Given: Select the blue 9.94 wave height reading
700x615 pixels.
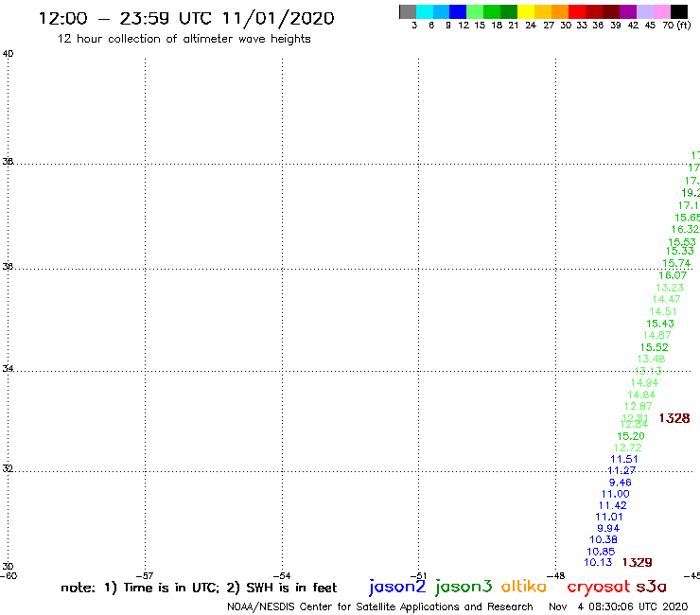Looking at the screenshot, I should coord(608,528).
